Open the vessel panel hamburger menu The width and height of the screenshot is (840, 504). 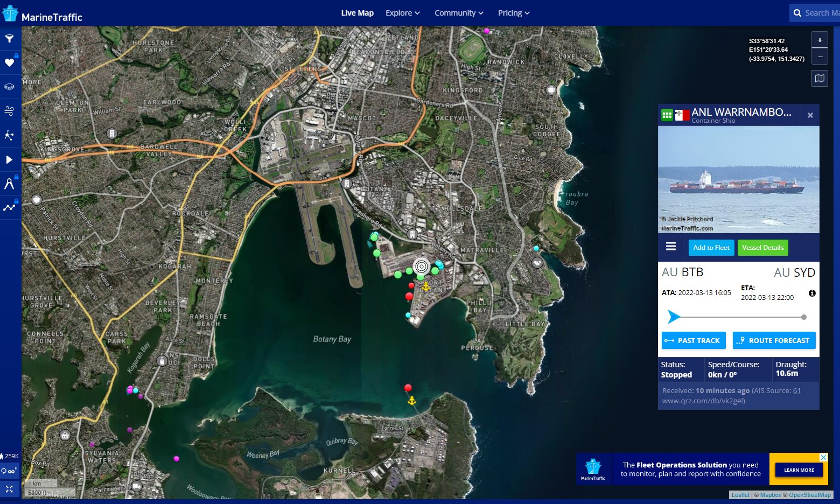671,247
